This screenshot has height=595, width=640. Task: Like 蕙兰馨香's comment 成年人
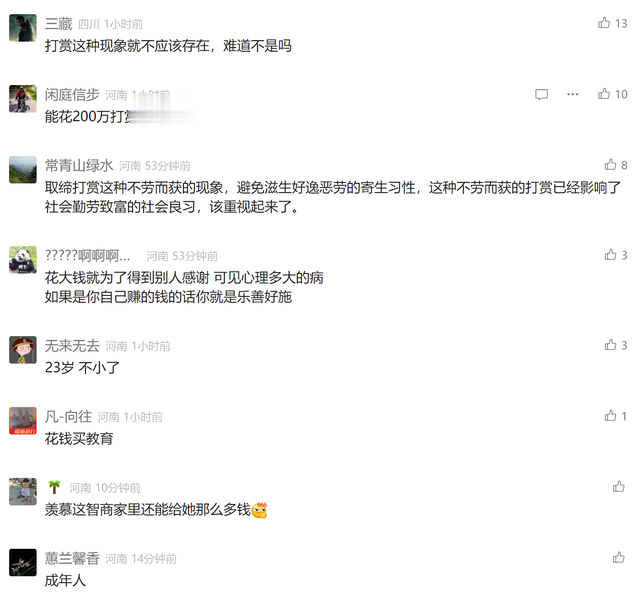[618, 557]
